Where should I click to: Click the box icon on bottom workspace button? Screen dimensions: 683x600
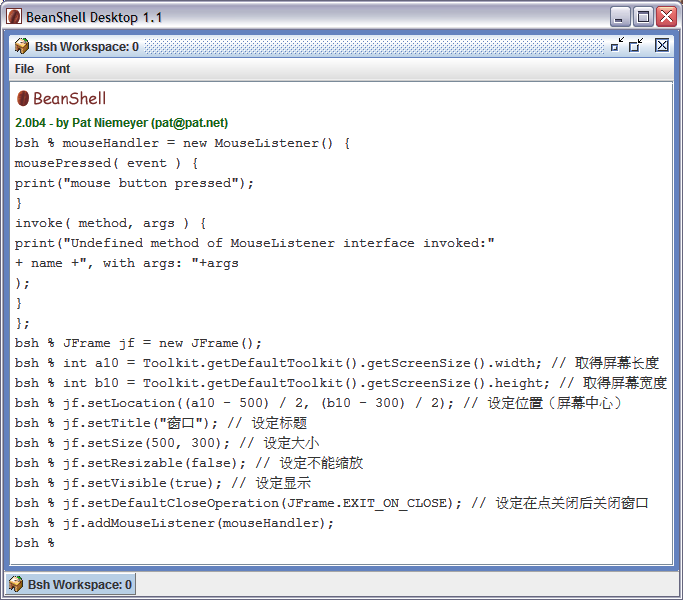pos(16,584)
